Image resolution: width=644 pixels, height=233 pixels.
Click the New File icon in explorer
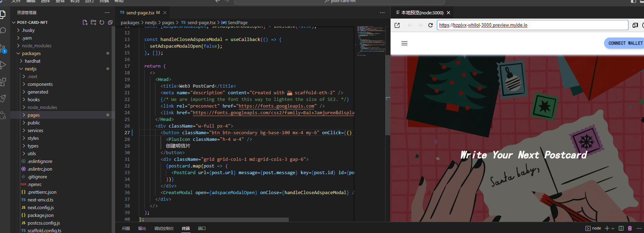[85, 22]
